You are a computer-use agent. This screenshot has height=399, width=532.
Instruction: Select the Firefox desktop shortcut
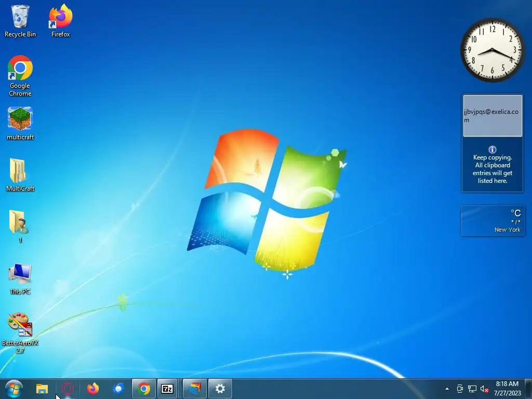pos(61,21)
